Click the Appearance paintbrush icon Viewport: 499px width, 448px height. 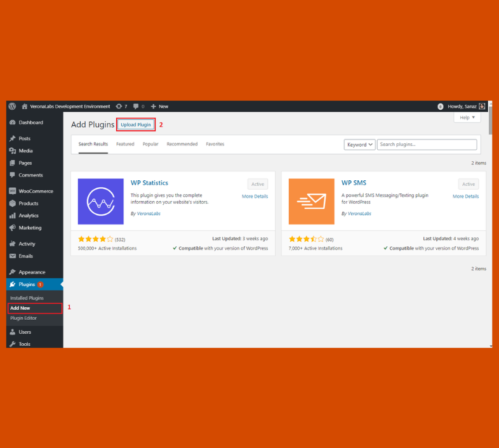tap(13, 272)
